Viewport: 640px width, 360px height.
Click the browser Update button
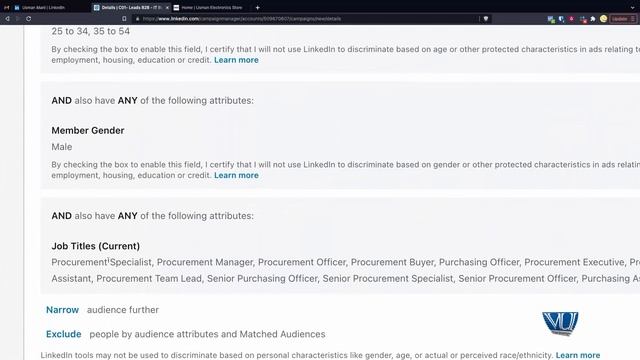pyautogui.click(x=623, y=19)
